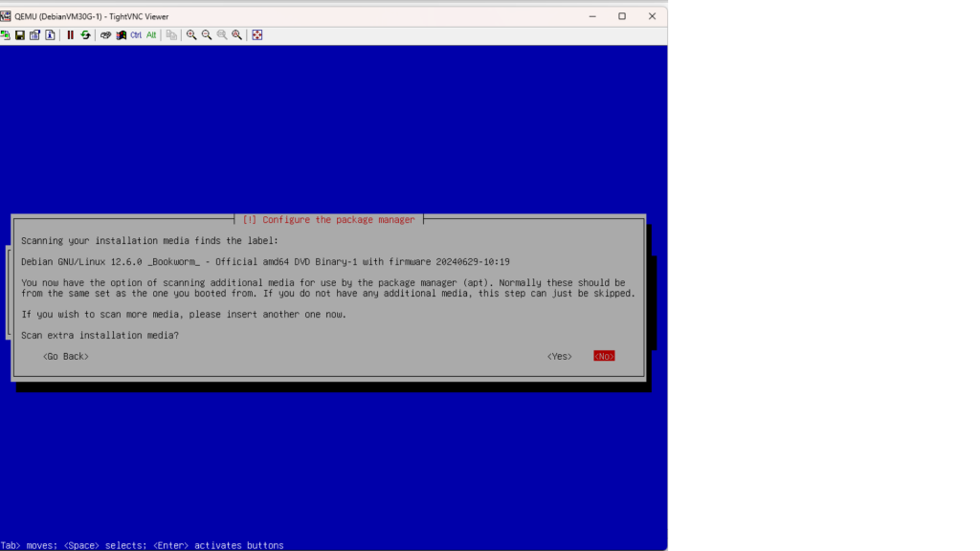Click the New connection toolbar icon
The image size is (980, 551).
tap(6, 35)
